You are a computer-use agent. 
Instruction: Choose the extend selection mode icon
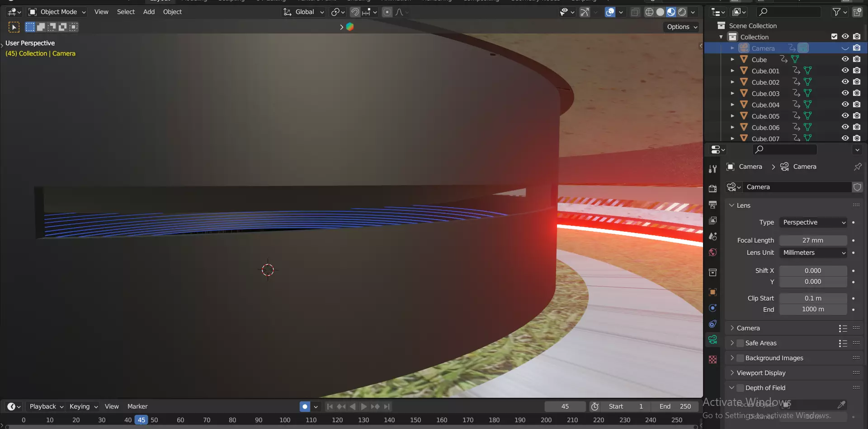[41, 27]
